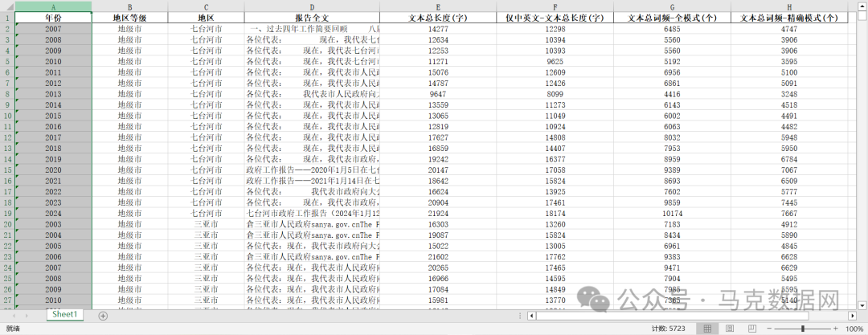The image size is (868, 335).
Task: Click horizontal scrollbar left arrow
Action: [532, 316]
